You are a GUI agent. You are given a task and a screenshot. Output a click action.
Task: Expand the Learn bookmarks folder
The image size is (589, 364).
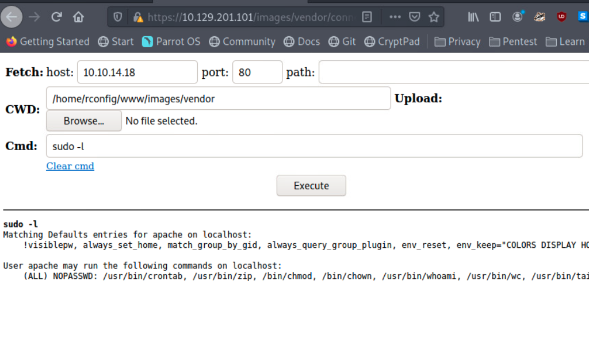tap(565, 42)
